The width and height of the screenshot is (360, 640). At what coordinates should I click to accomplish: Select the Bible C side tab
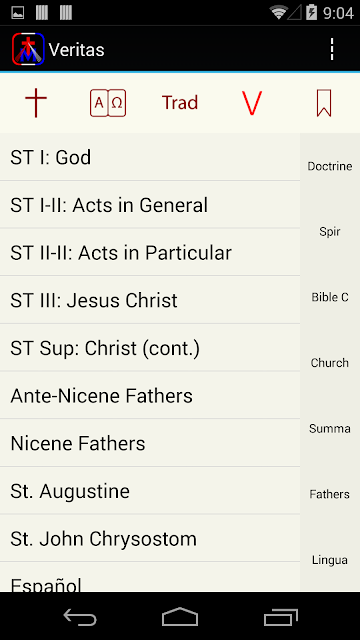tap(330, 297)
